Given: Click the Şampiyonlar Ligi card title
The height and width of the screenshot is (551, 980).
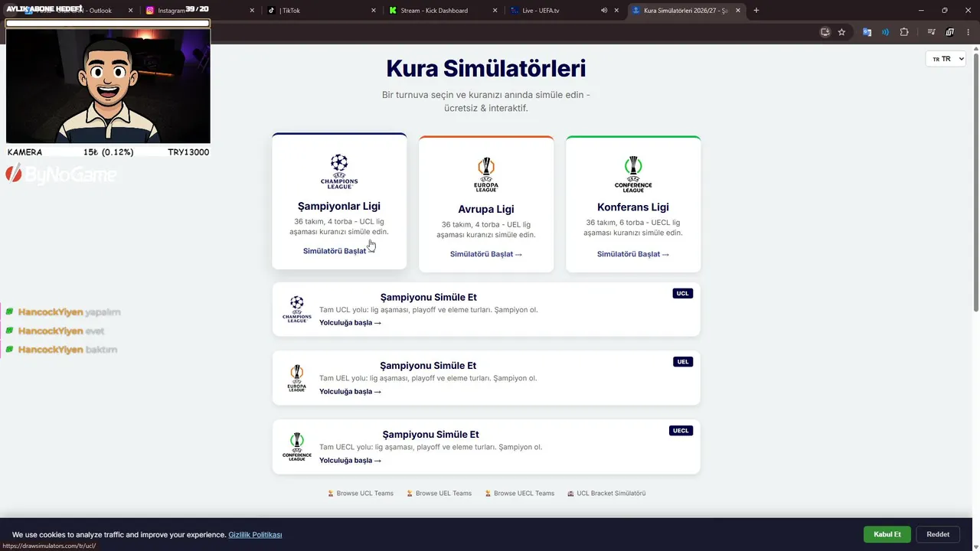Looking at the screenshot, I should point(339,207).
